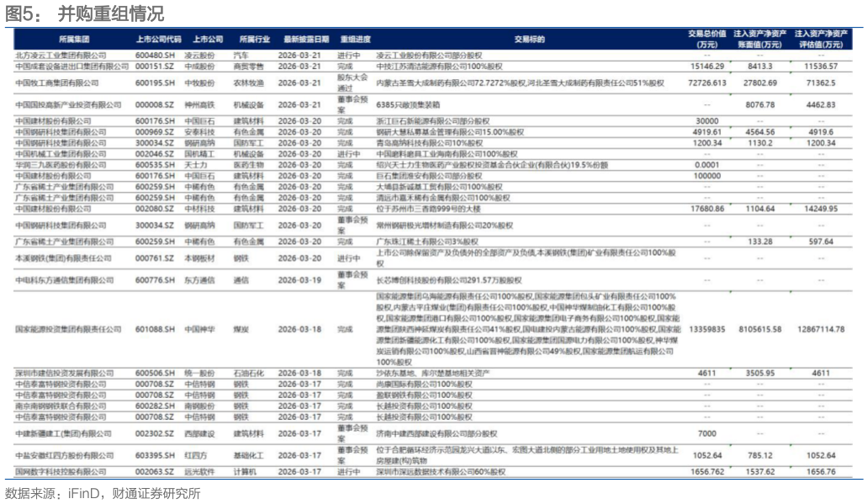Click the transaction value 7000

click(x=707, y=433)
